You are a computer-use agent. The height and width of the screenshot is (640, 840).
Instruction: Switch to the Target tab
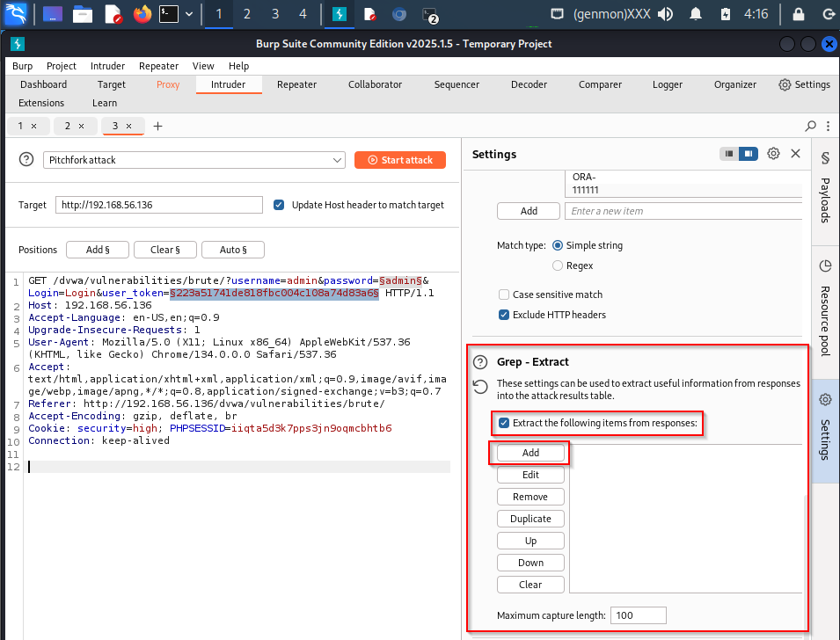point(112,84)
